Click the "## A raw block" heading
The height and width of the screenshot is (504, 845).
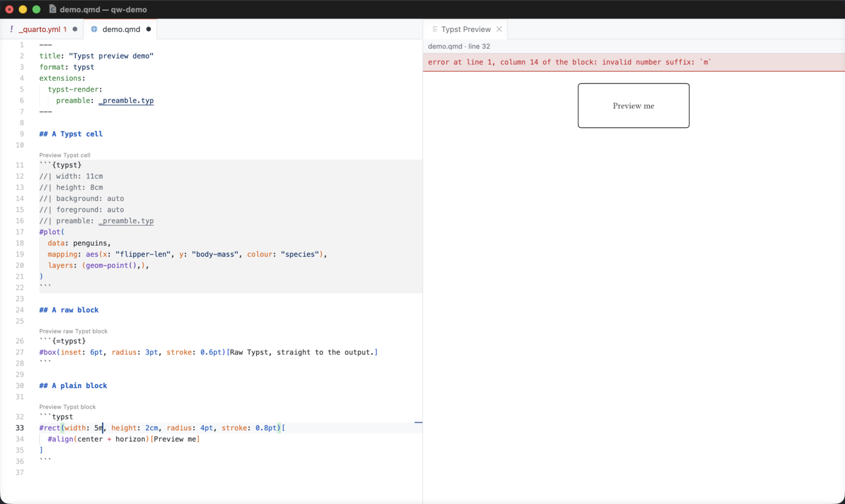69,310
